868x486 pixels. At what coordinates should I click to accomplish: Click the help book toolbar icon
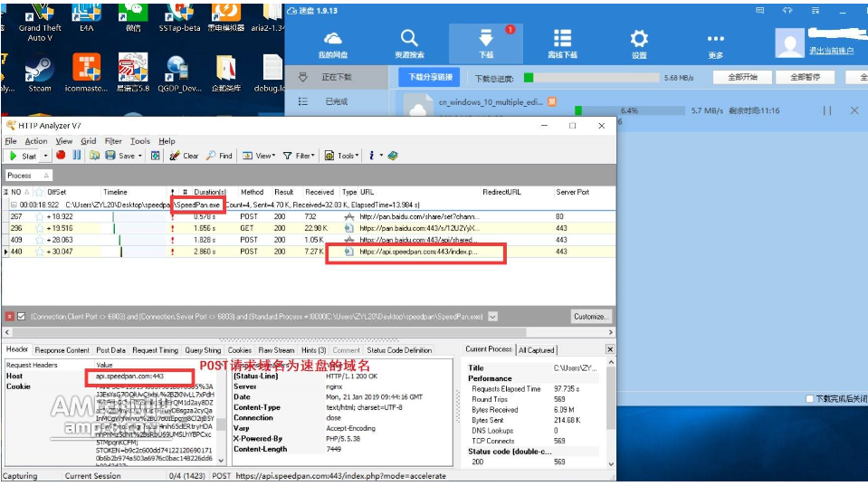393,156
